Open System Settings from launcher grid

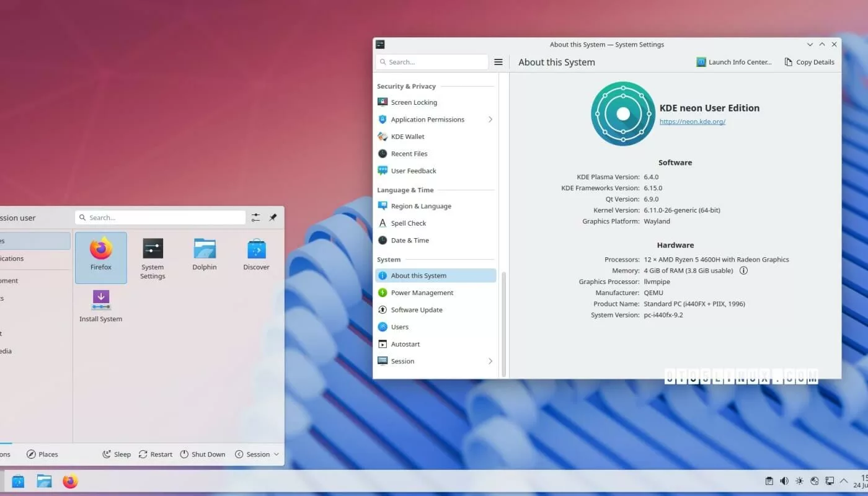coord(153,259)
